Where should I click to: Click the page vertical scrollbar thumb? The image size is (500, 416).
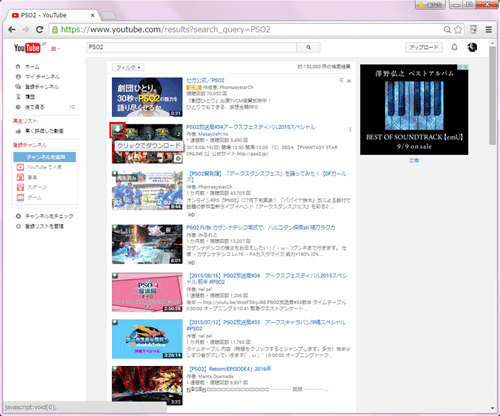492,95
